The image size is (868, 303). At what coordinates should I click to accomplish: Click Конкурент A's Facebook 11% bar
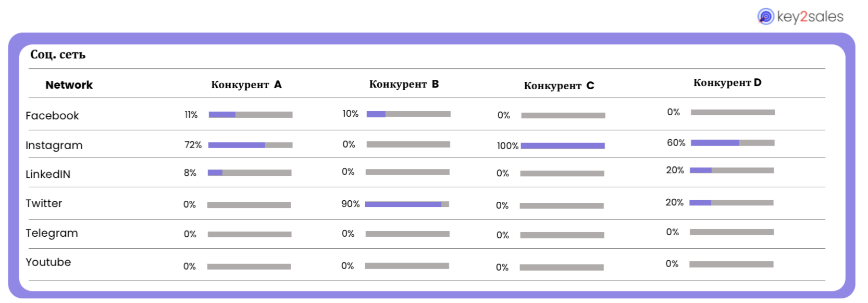pos(251,115)
